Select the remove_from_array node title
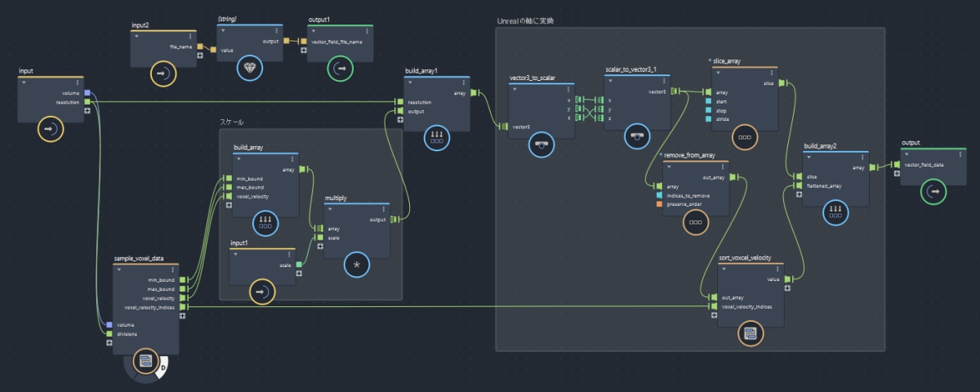Image resolution: width=980 pixels, height=392 pixels. (690, 154)
